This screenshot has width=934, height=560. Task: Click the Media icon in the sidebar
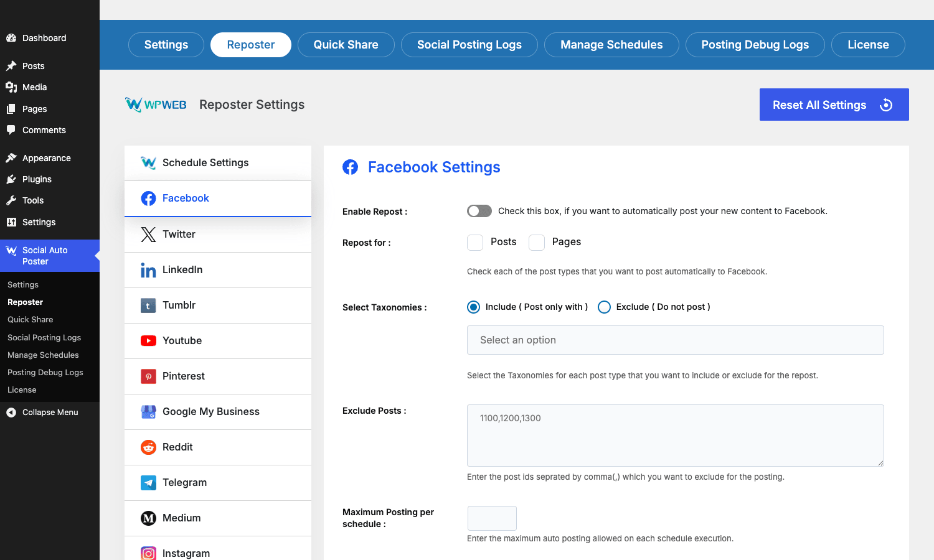[11, 87]
